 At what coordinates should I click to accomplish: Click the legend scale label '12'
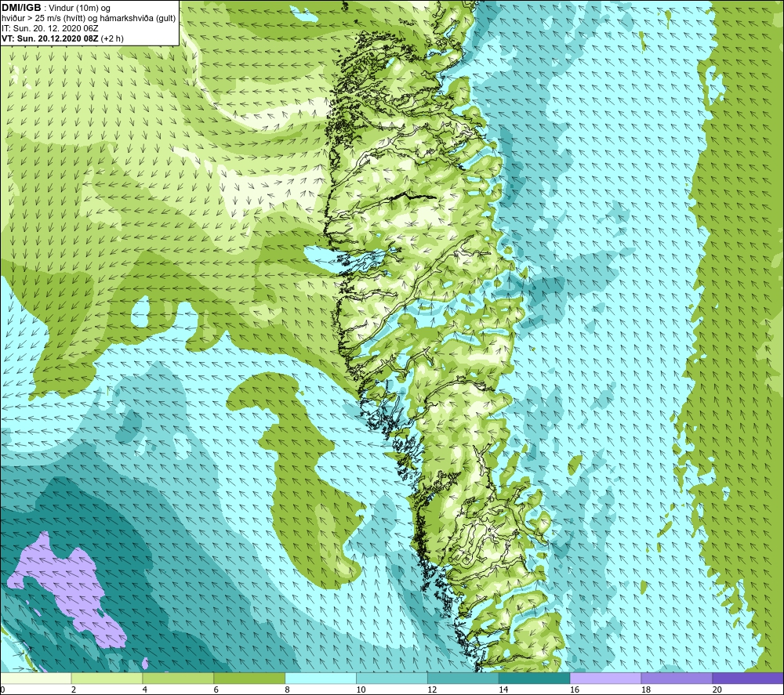(432, 690)
